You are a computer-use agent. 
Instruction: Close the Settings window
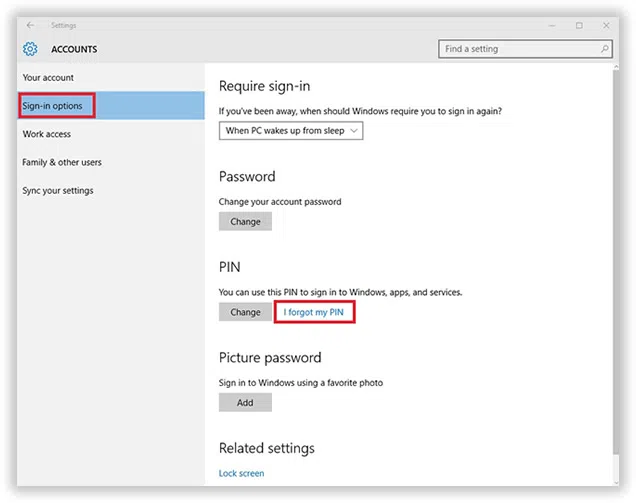click(x=604, y=25)
